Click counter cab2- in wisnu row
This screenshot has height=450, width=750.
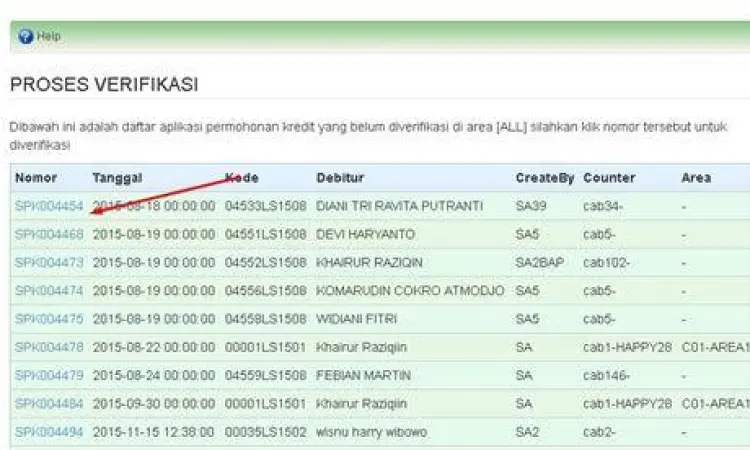599,432
